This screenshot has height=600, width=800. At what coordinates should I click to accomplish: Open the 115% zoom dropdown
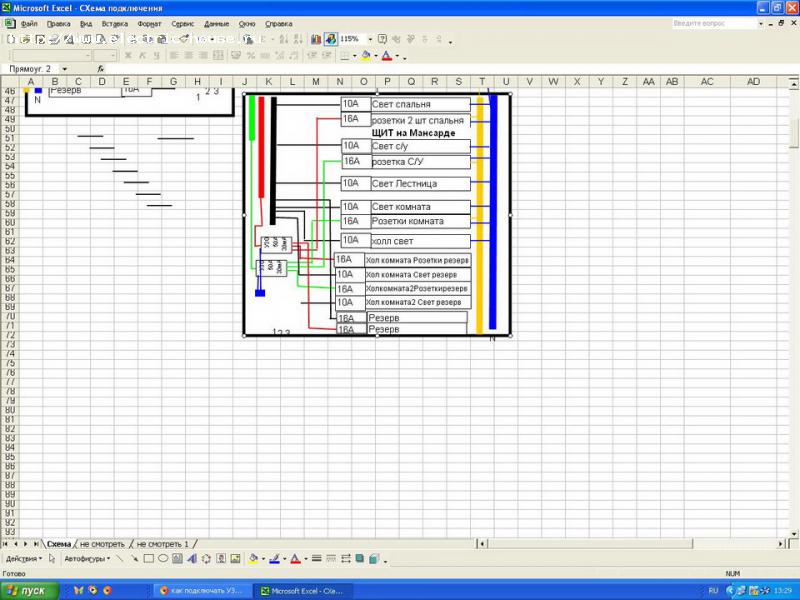(368, 38)
